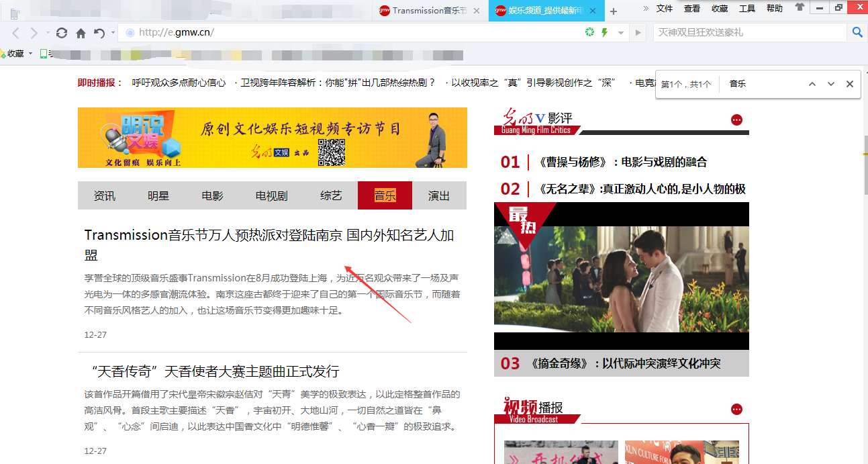This screenshot has width=868, height=464.
Task: Open the 工具 menu
Action: point(747,9)
